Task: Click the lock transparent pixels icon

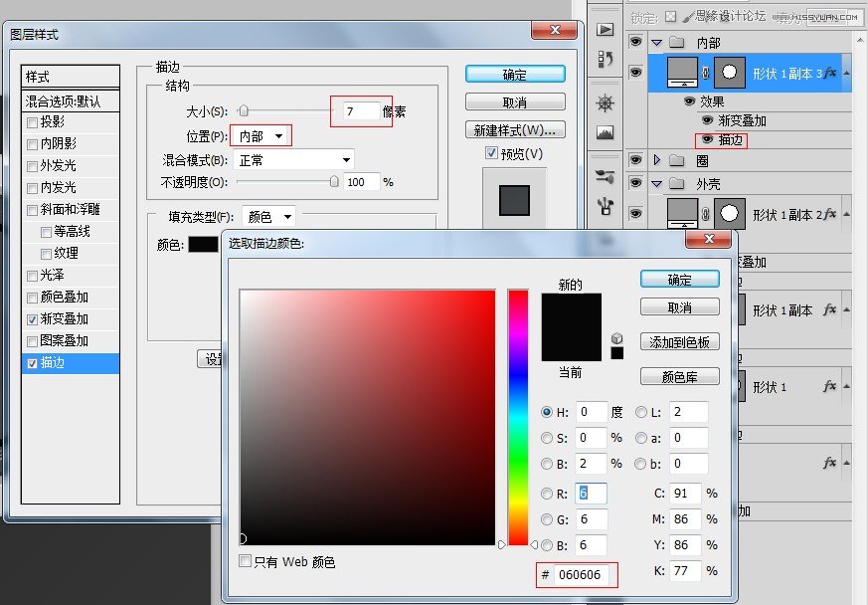Action: coord(670,17)
